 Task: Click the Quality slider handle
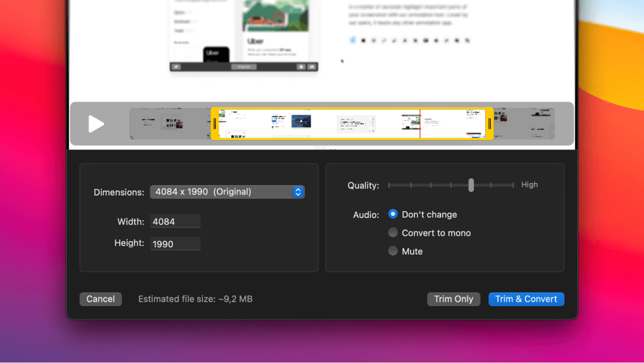471,185
